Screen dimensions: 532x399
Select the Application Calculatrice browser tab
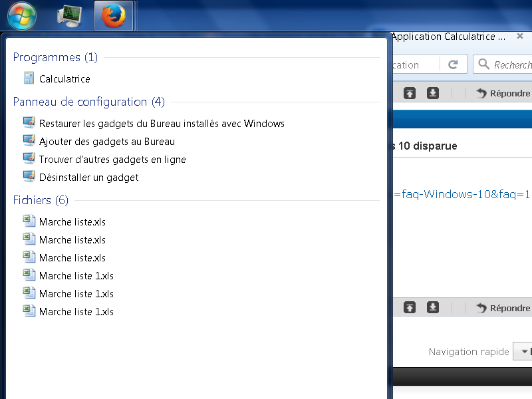(448, 37)
